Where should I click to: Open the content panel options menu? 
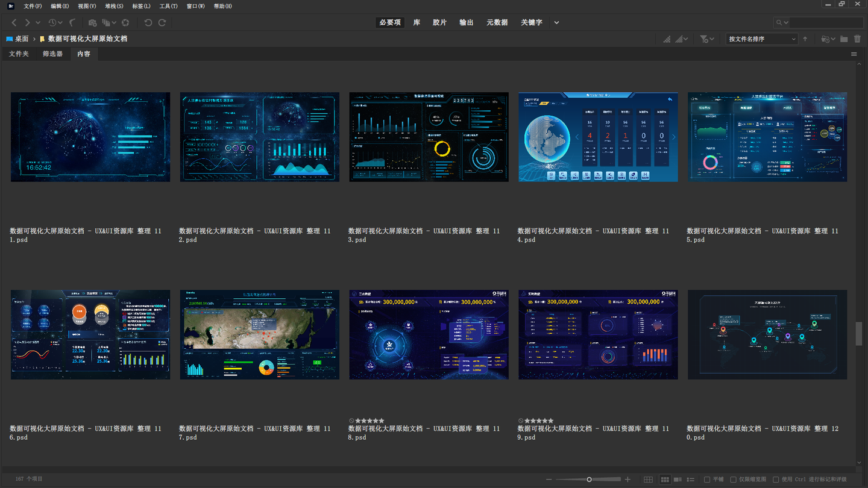coord(854,54)
